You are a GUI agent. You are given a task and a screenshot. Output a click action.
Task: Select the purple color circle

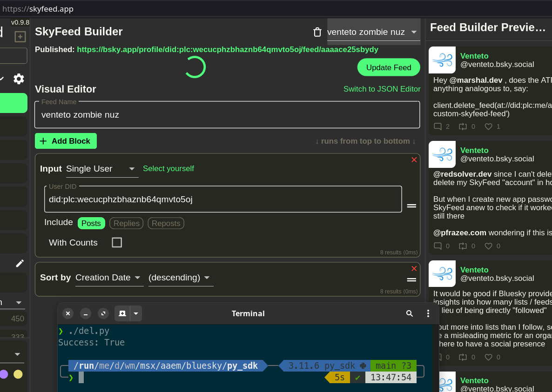[x=4, y=374]
